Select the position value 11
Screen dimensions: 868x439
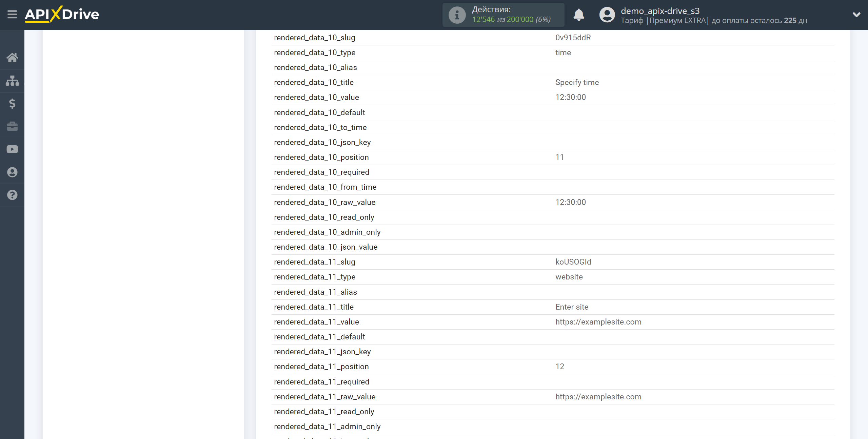tap(559, 157)
